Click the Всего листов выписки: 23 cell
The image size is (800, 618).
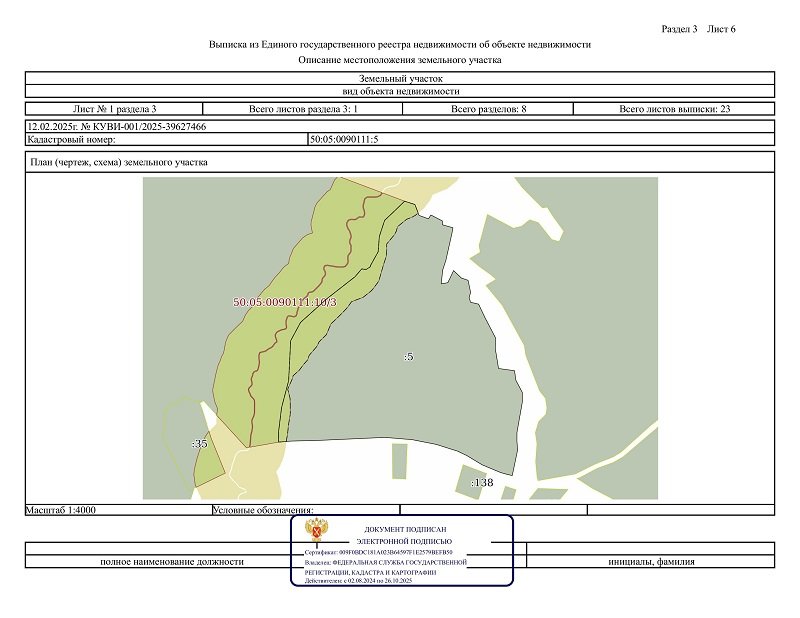click(675, 108)
